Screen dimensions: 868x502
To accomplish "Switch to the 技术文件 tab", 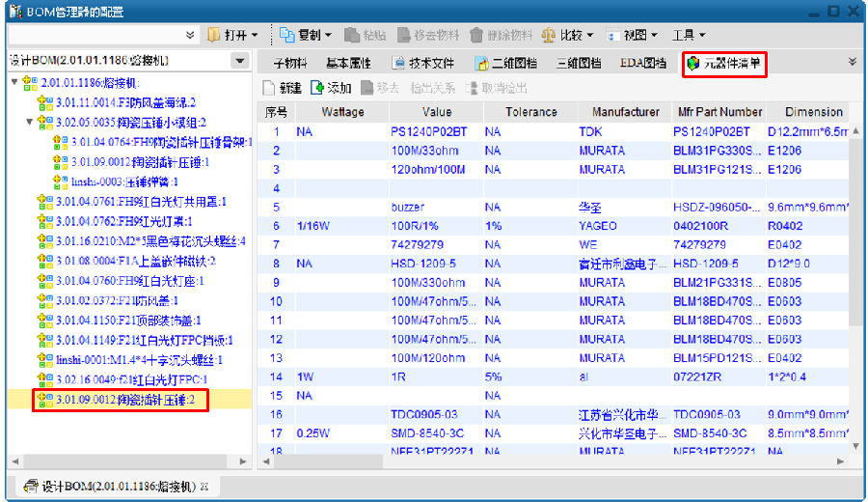I will (423, 64).
